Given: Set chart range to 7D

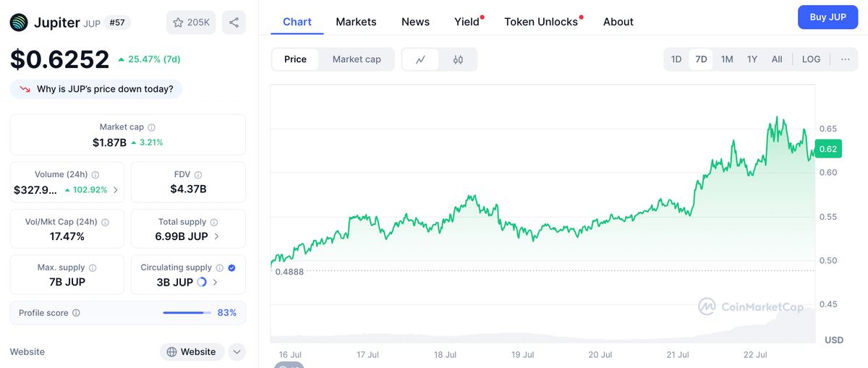Looking at the screenshot, I should click(701, 59).
